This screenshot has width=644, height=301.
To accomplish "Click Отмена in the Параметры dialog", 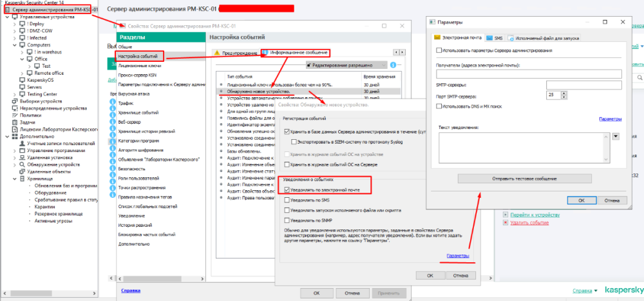I will pyautogui.click(x=613, y=200).
